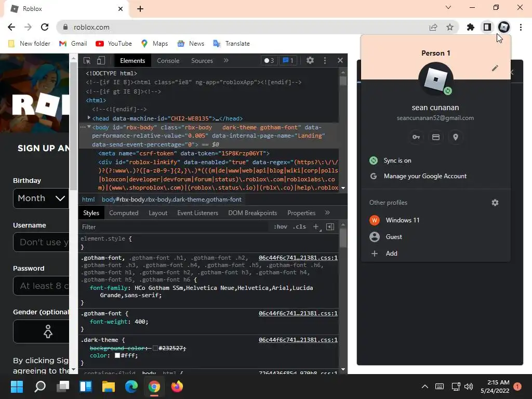
Task: Open the Properties tab
Action: (301, 212)
